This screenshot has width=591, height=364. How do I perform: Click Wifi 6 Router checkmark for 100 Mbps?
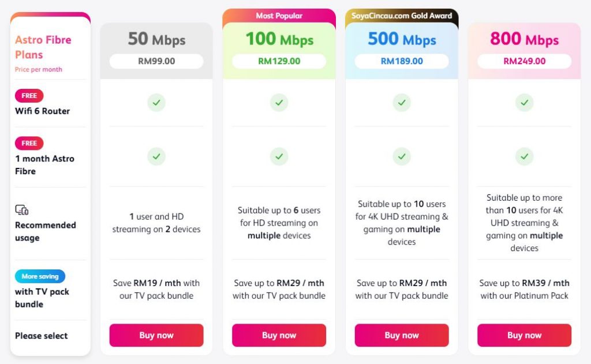click(279, 103)
